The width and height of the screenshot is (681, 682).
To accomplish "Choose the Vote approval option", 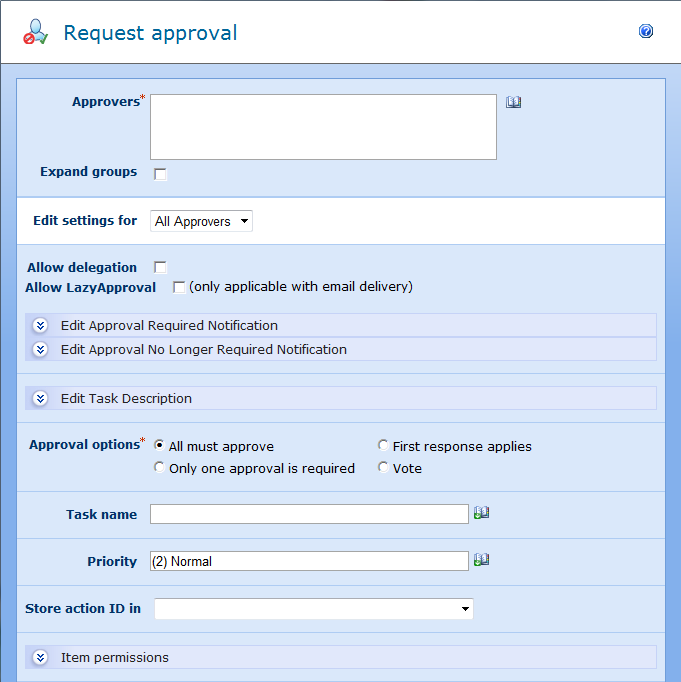I will click(383, 468).
